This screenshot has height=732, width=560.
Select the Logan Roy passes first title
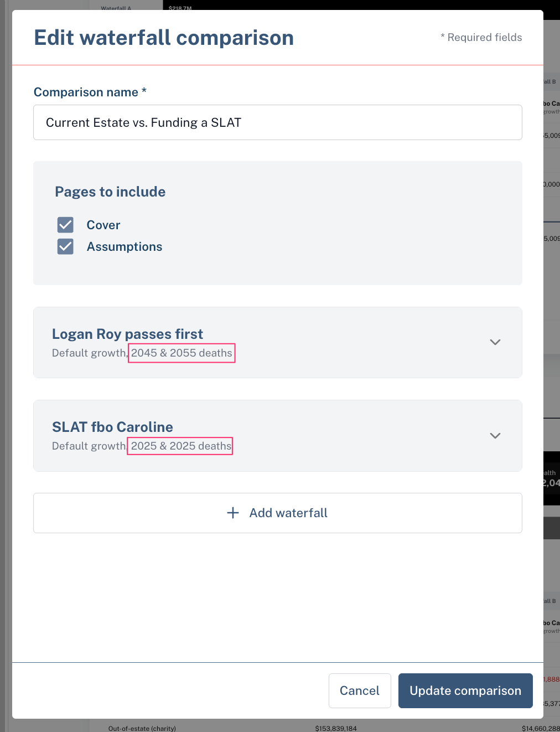pos(127,334)
